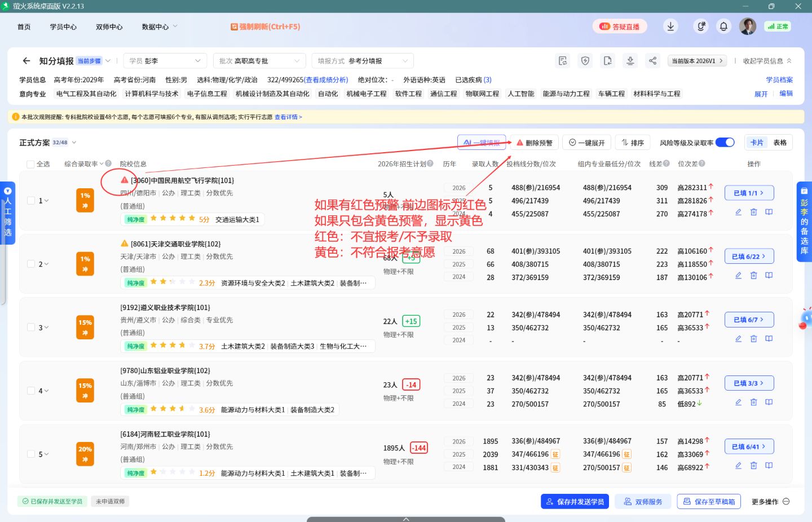Tick the checkbox for row 2
The image size is (812, 522).
[31, 264]
